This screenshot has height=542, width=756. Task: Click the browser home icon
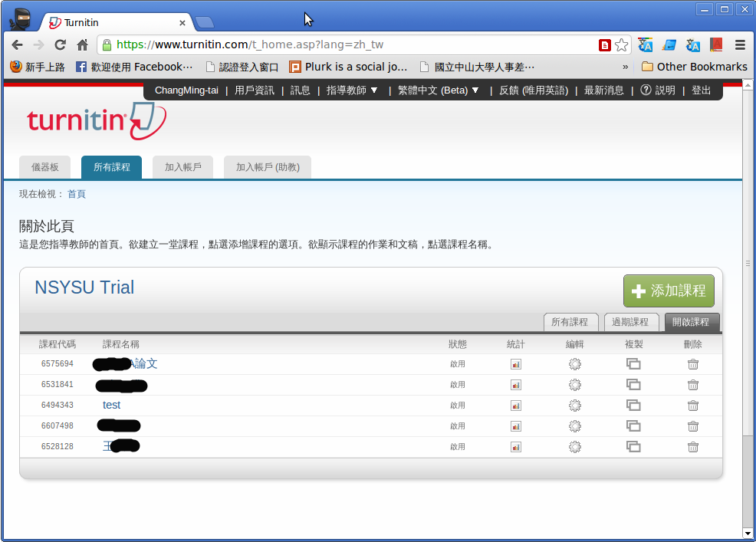pyautogui.click(x=83, y=45)
